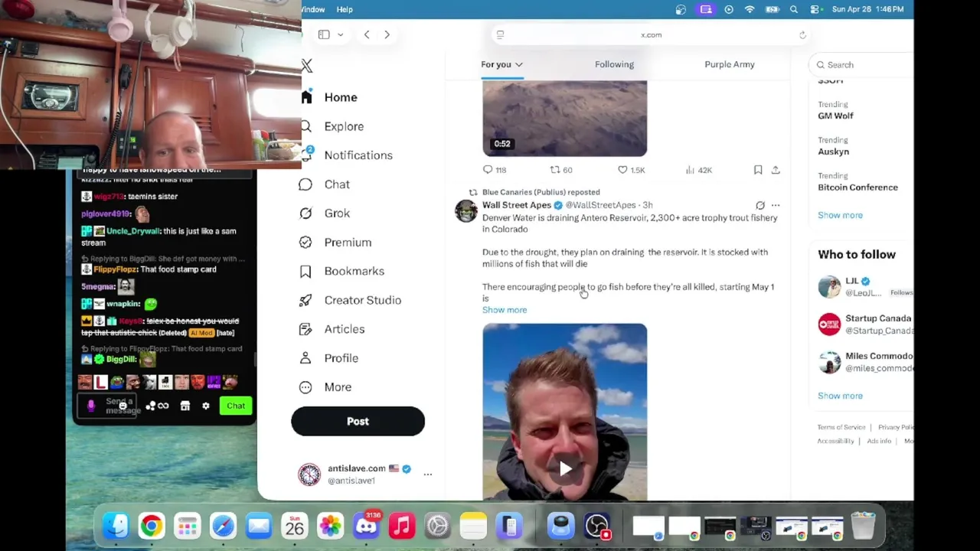The height and width of the screenshot is (551, 980).
Task: Reload the page in Safari
Action: [x=802, y=34]
